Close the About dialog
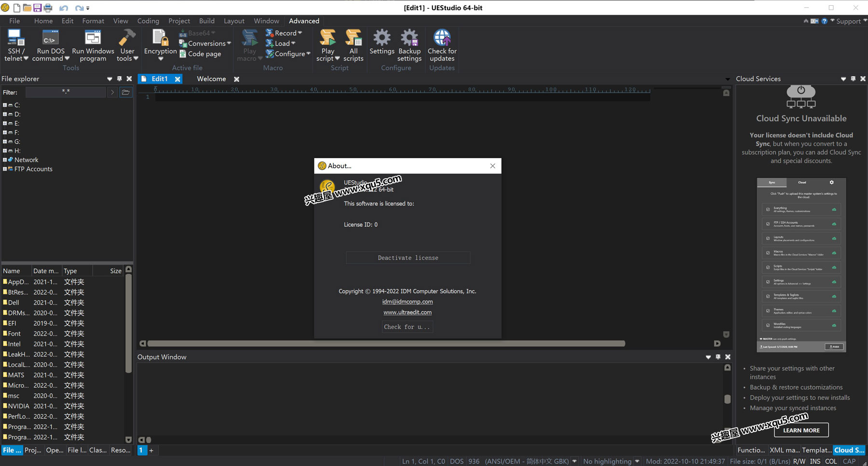 pos(492,166)
